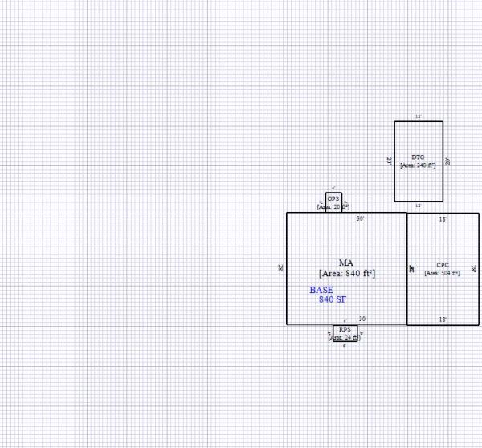Click the 30' dimension at bottom of MA
482x448 pixels.
coord(363,319)
